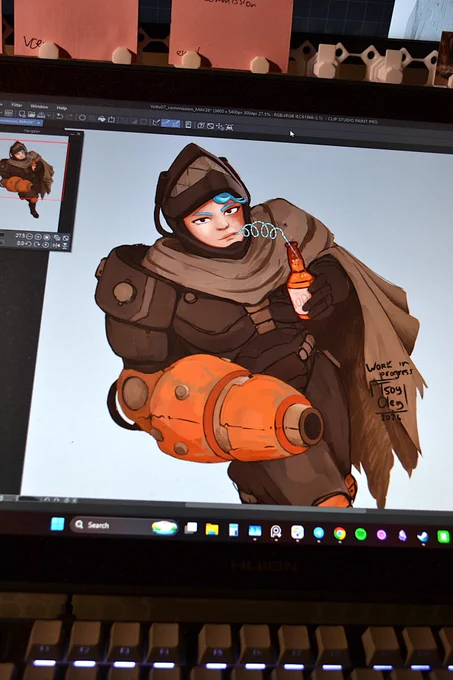This screenshot has width=453, height=680.
Task: Click the taskbar Search box
Action: point(124,526)
